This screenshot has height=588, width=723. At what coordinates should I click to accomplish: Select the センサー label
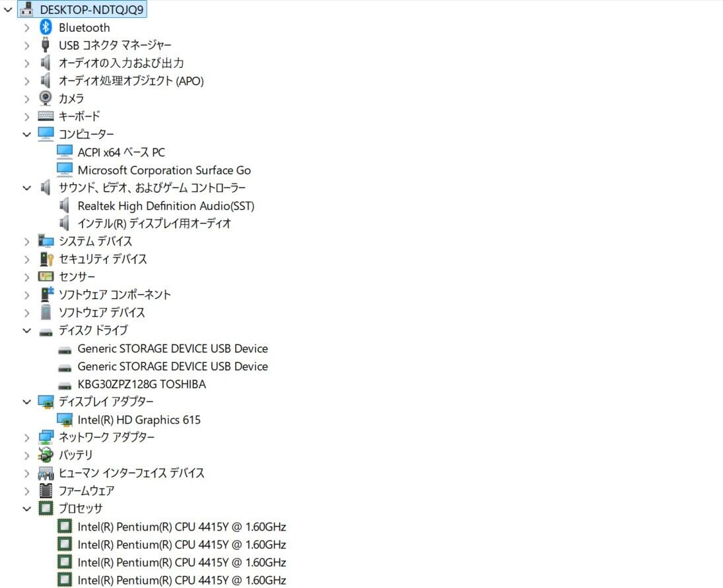pyautogui.click(x=77, y=277)
